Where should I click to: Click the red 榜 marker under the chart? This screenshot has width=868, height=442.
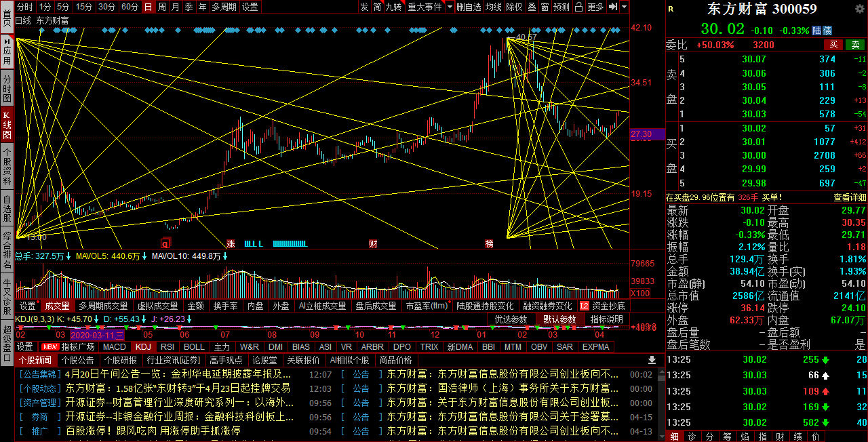click(490, 243)
